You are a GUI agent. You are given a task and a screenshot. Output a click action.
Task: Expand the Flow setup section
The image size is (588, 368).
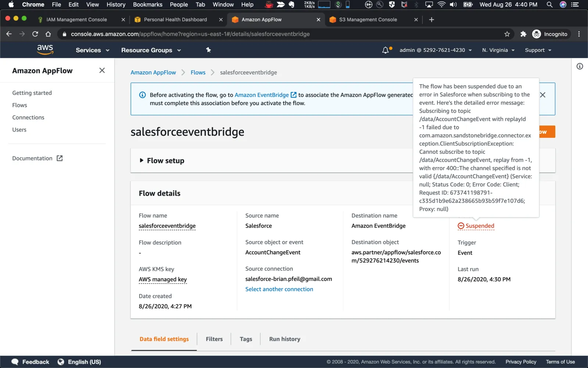pyautogui.click(x=162, y=160)
